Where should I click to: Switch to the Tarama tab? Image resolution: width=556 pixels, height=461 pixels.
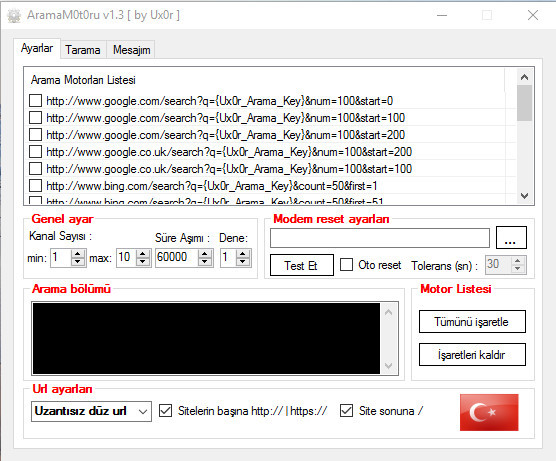83,50
